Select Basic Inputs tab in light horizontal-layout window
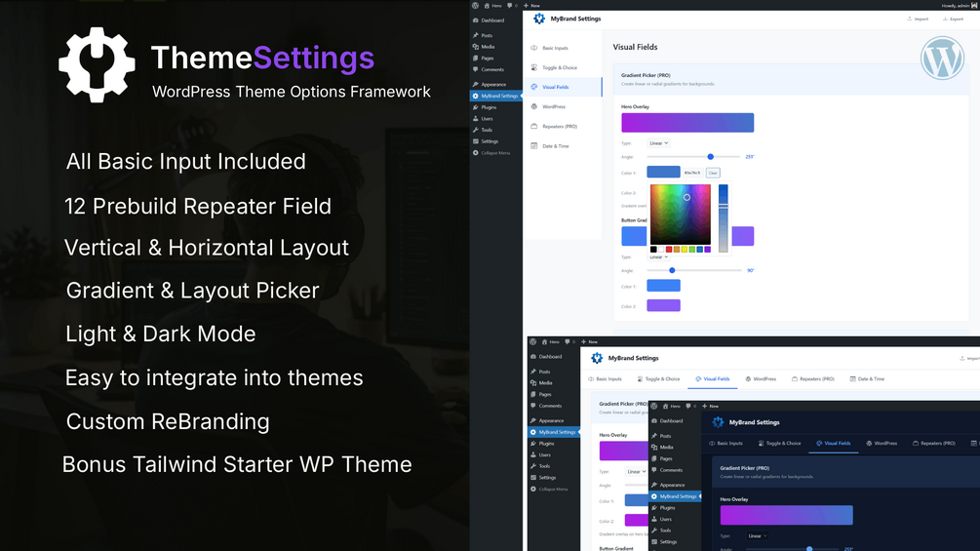 (x=605, y=378)
